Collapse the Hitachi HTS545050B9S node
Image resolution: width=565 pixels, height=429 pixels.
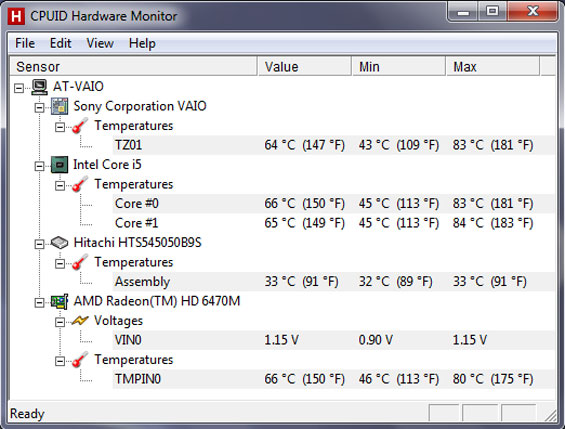(x=39, y=244)
